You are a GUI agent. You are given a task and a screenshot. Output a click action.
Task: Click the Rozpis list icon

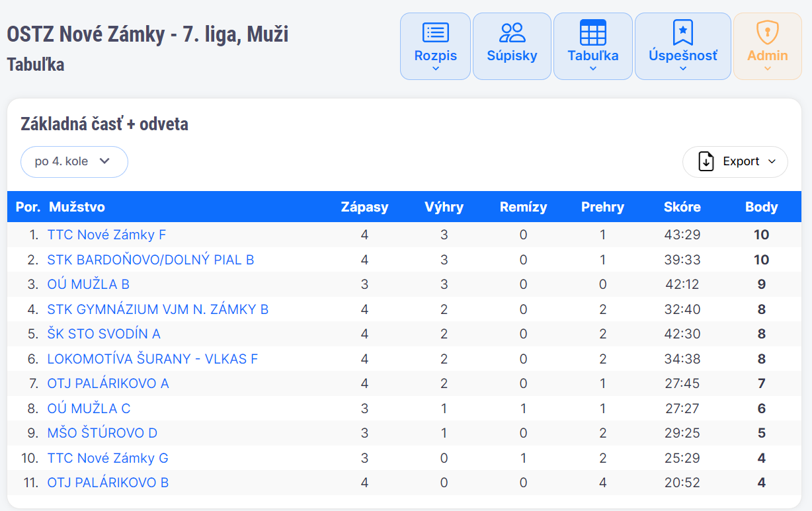pyautogui.click(x=436, y=32)
